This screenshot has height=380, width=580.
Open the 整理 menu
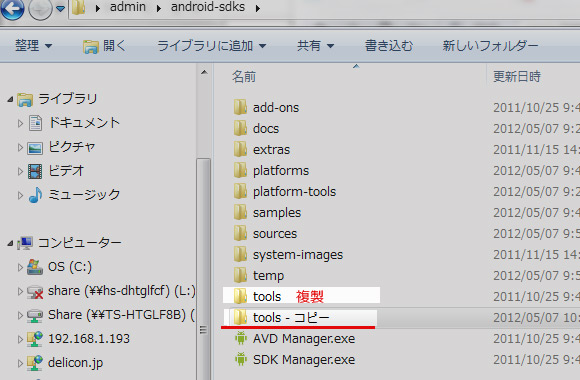coord(34,46)
